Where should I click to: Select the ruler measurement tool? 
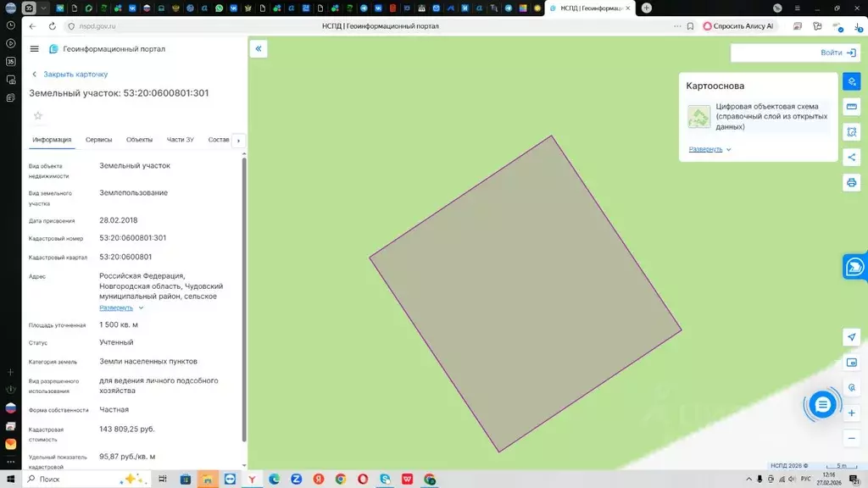[x=852, y=107]
